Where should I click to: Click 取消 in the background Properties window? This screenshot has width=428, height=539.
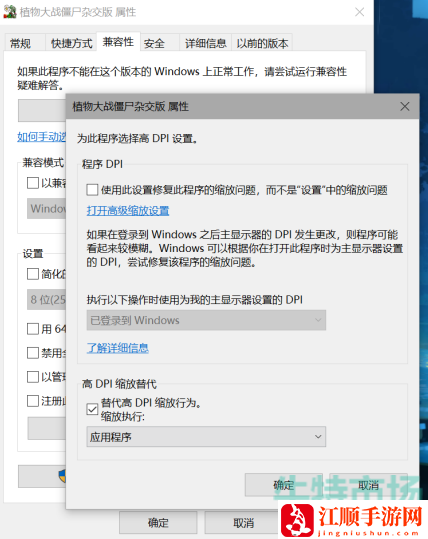[243, 523]
